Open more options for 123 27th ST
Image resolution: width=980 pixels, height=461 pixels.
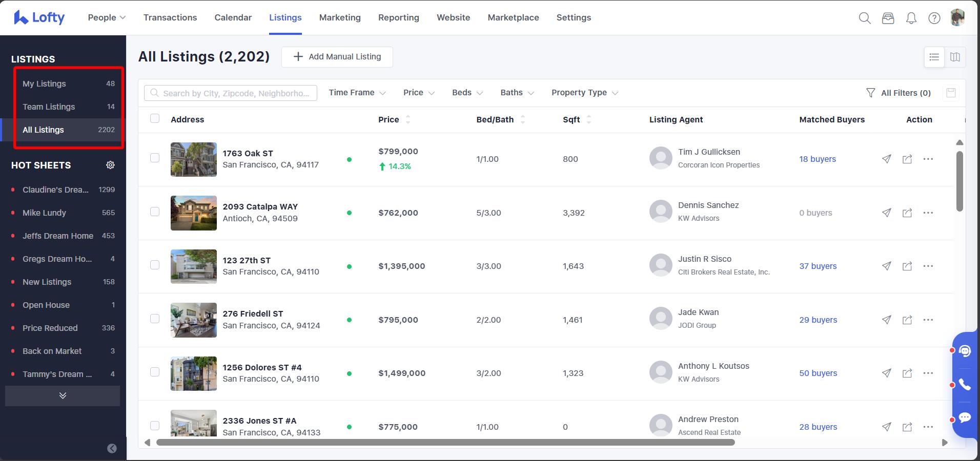(x=928, y=266)
